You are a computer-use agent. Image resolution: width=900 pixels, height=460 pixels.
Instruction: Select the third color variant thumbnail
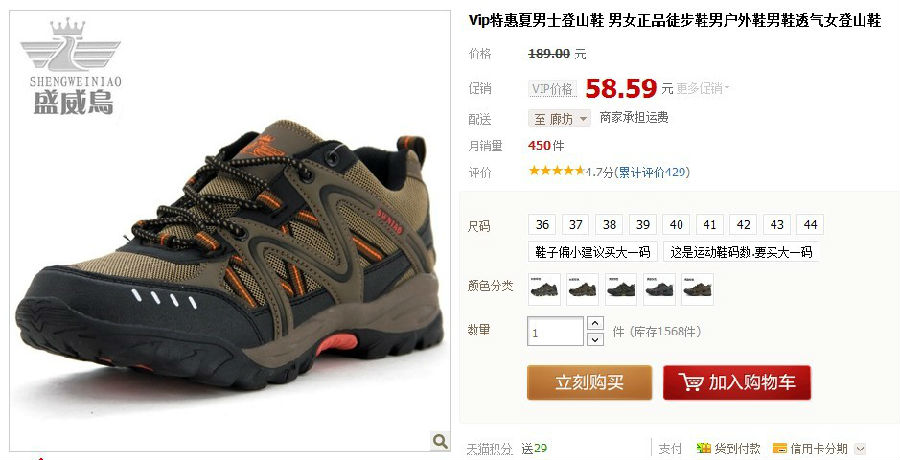tap(620, 289)
